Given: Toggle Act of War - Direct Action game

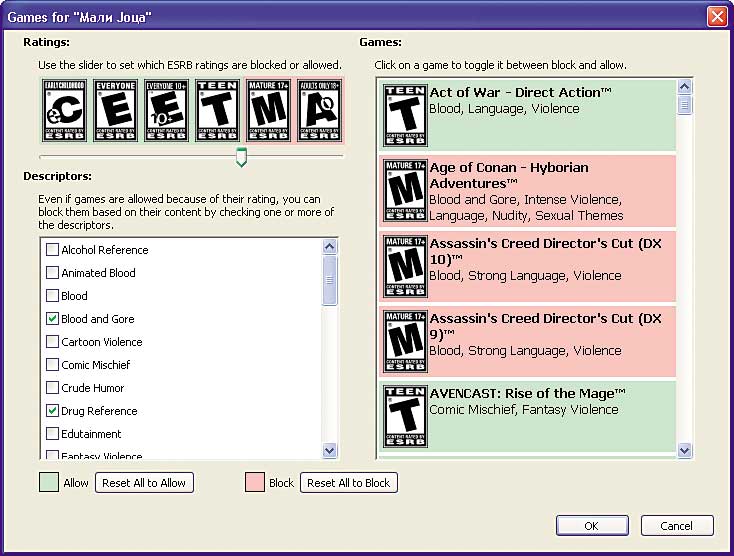Looking at the screenshot, I should tap(528, 115).
